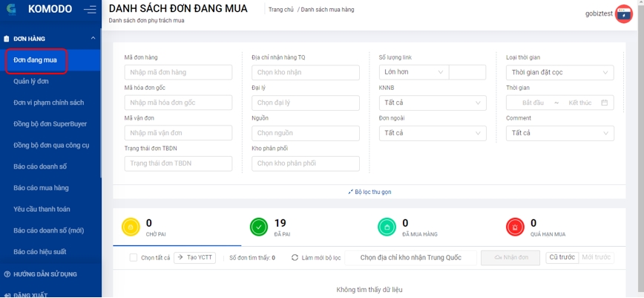Click the green Đã pai checkmark icon
The width and height of the screenshot is (644, 298).
point(258,227)
